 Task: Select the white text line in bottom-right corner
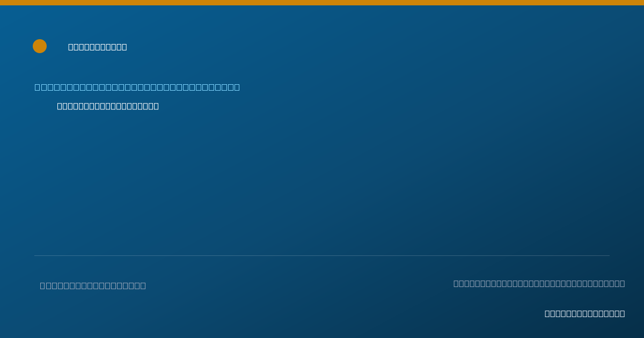tap(585, 313)
